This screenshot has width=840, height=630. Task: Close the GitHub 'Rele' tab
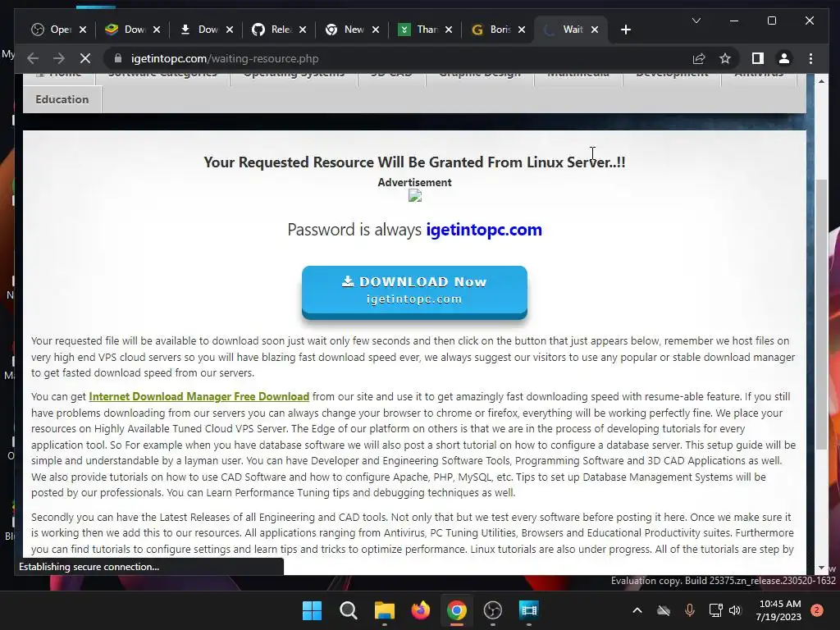tap(302, 30)
